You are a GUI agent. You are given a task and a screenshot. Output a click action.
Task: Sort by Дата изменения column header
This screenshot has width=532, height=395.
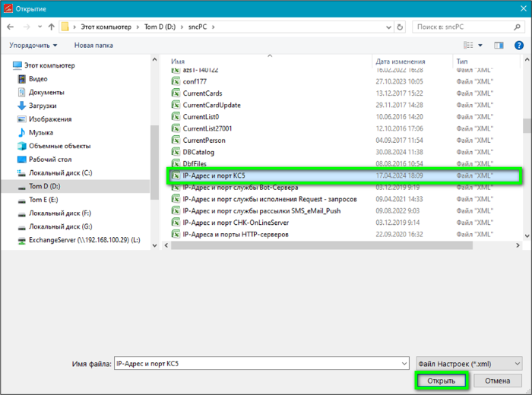399,61
